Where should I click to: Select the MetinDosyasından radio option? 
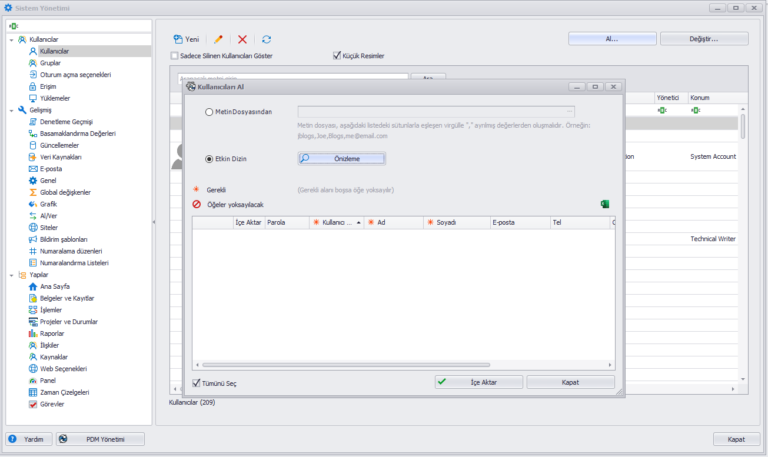coord(209,112)
